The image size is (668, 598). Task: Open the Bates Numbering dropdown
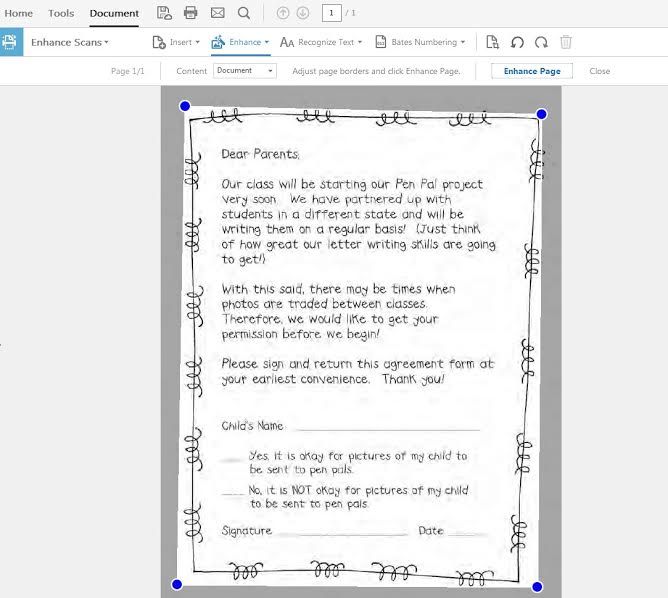click(x=428, y=42)
